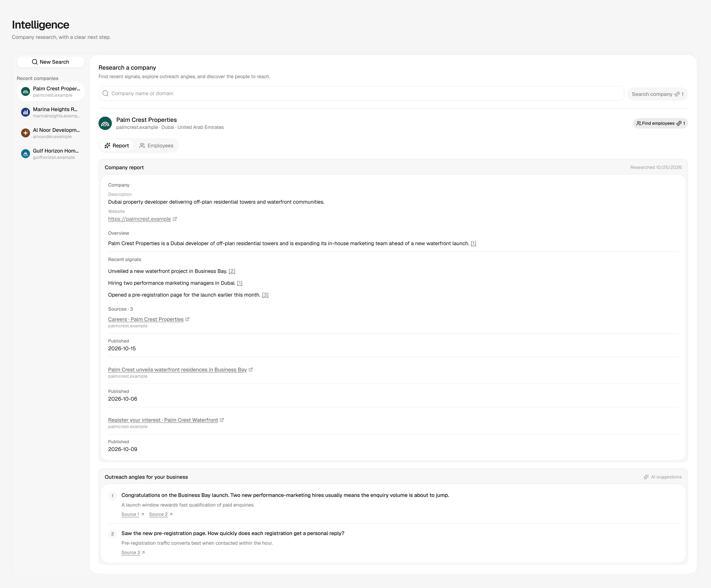This screenshot has height=588, width=711.
Task: Open Register your interest source link
Action: [163, 420]
